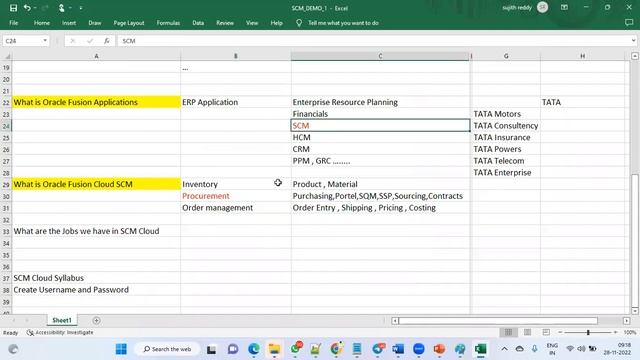
Task: Save the workbook with the Save icon
Action: 13,8
